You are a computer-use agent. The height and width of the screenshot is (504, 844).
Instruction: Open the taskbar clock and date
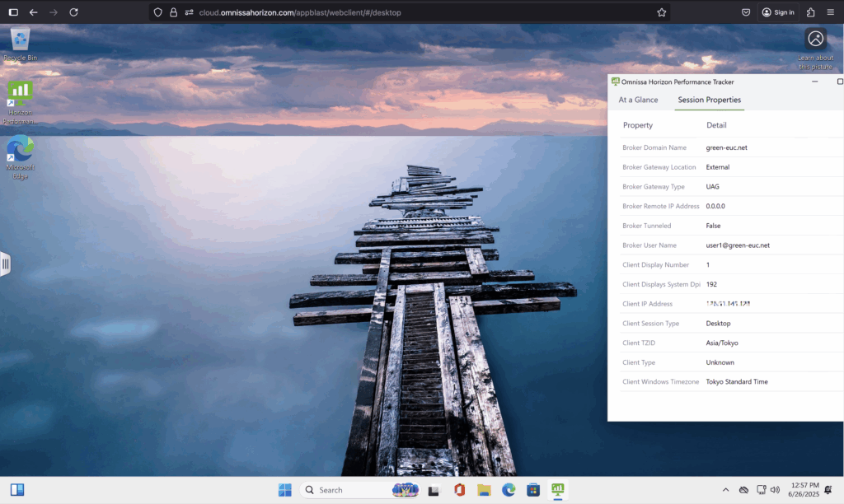point(804,490)
